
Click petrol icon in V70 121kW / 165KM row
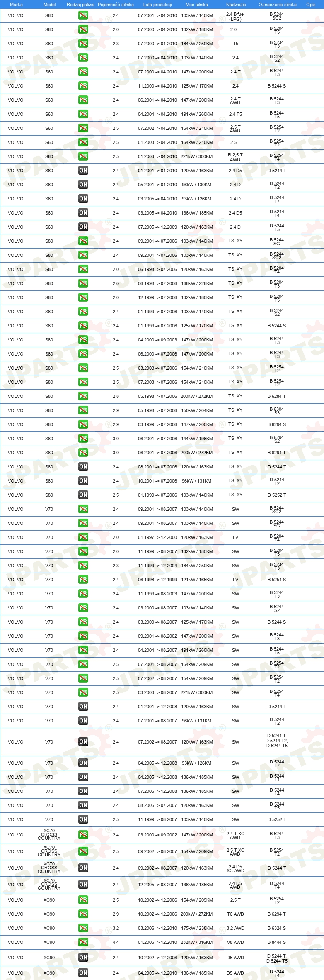point(83,580)
